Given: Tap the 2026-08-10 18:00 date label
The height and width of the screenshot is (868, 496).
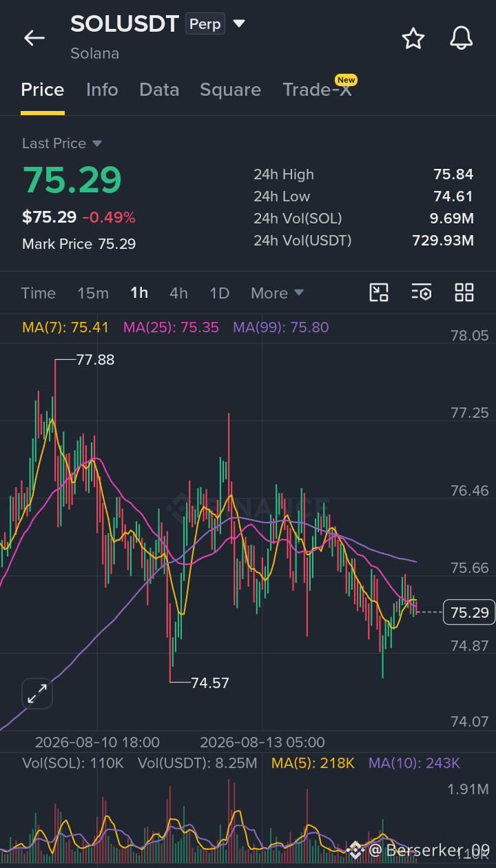Looking at the screenshot, I should pos(97,743).
